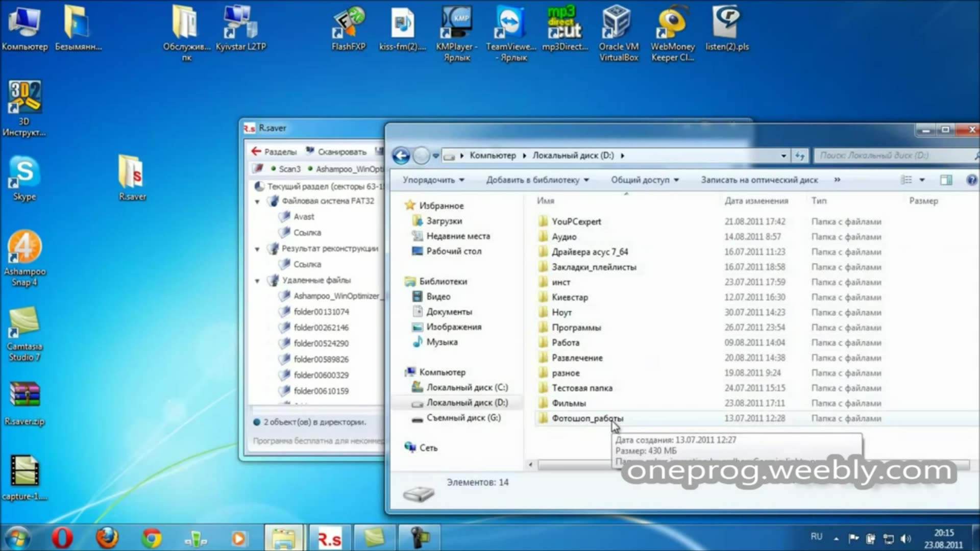
Task: Open the Компьютер desktop icon
Action: tap(24, 28)
